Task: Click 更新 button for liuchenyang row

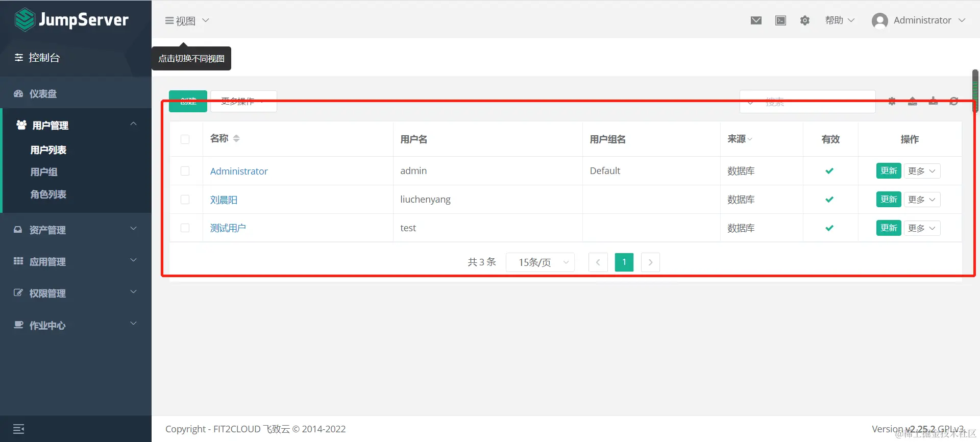Action: tap(889, 200)
